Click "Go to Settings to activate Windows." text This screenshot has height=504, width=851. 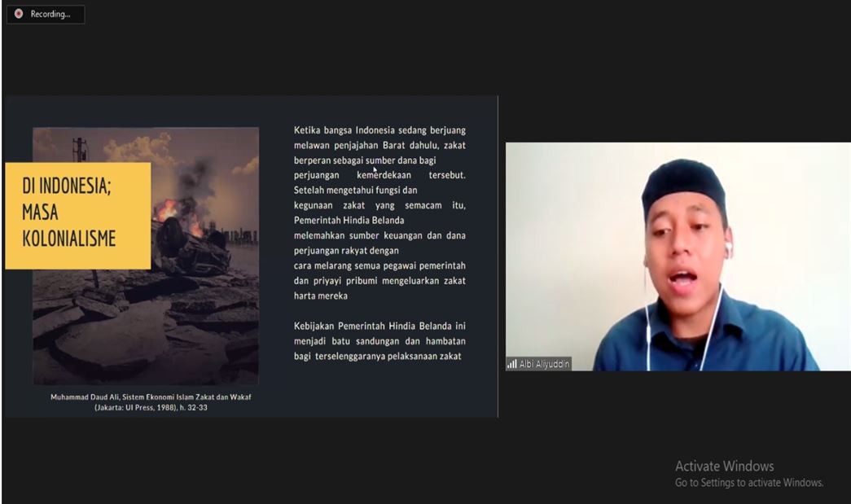tap(748, 483)
